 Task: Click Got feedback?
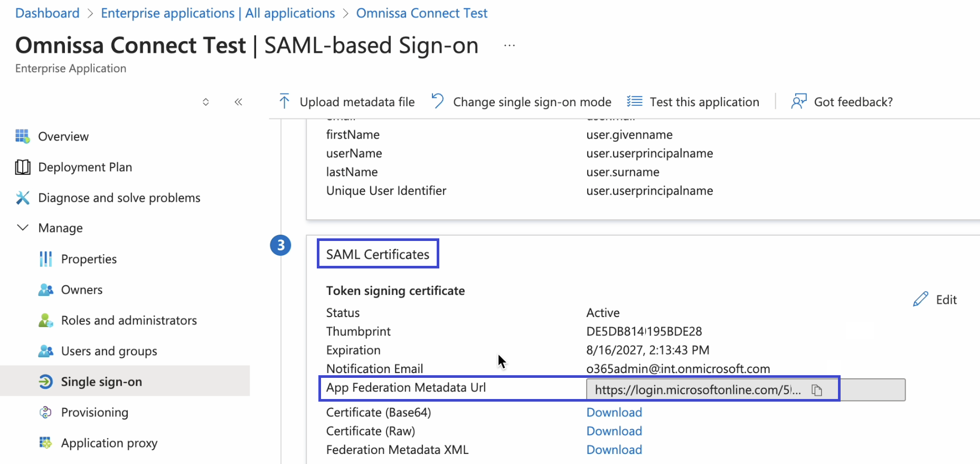pos(853,102)
